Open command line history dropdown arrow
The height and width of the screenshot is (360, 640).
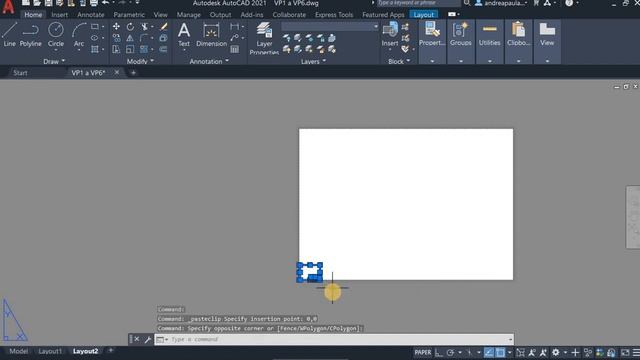[510, 340]
